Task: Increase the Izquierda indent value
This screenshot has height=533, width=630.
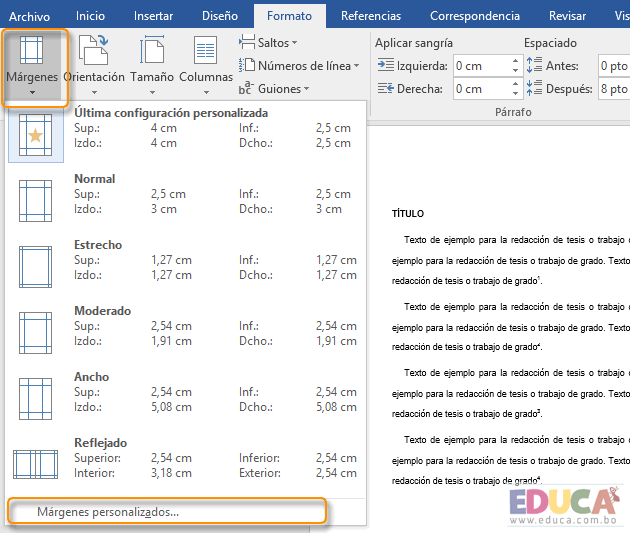Action: click(x=515, y=61)
